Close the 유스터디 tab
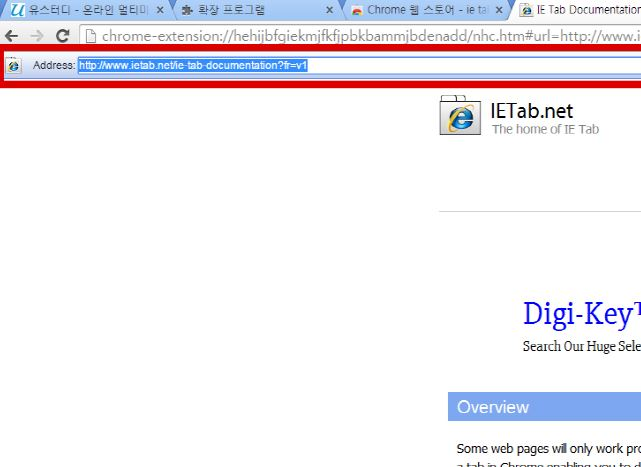This screenshot has height=467, width=641. pos(159,10)
